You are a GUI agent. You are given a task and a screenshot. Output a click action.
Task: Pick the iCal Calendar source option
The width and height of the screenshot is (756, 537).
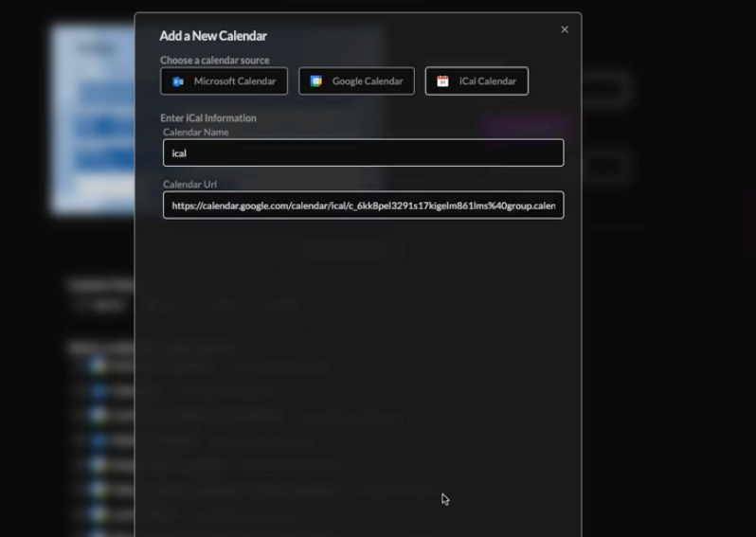point(477,81)
